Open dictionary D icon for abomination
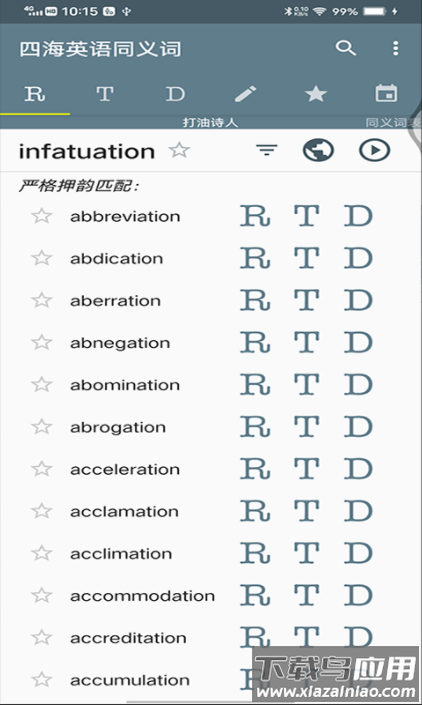This screenshot has width=422, height=705. pos(358,385)
